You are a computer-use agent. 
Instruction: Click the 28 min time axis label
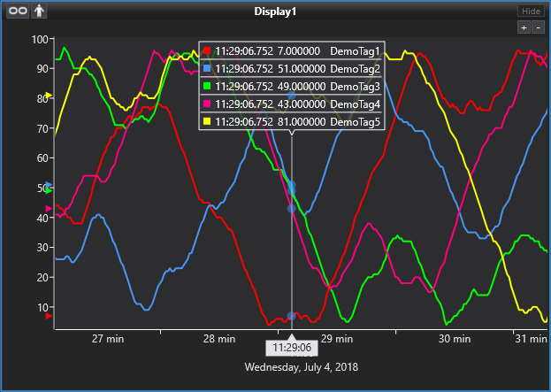point(218,338)
